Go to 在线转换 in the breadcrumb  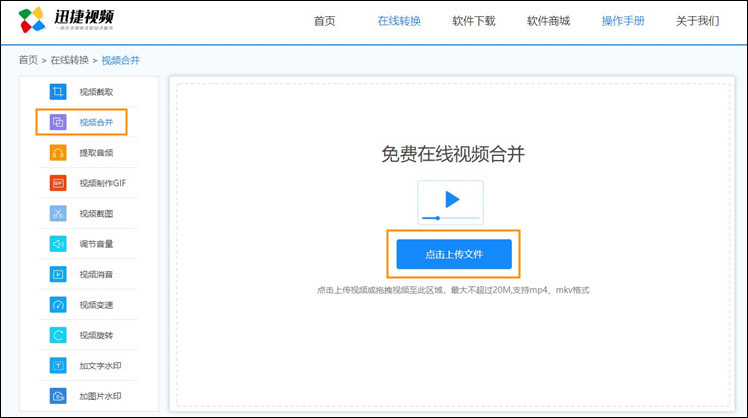(x=70, y=60)
